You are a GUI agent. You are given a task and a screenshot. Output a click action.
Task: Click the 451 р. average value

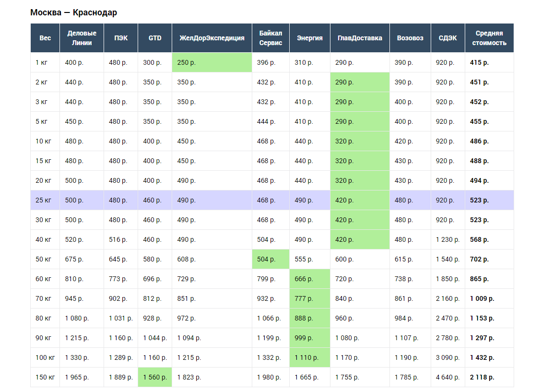(x=479, y=82)
